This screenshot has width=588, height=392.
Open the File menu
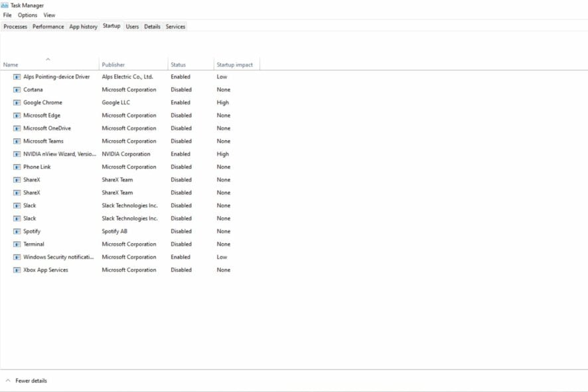click(x=7, y=15)
